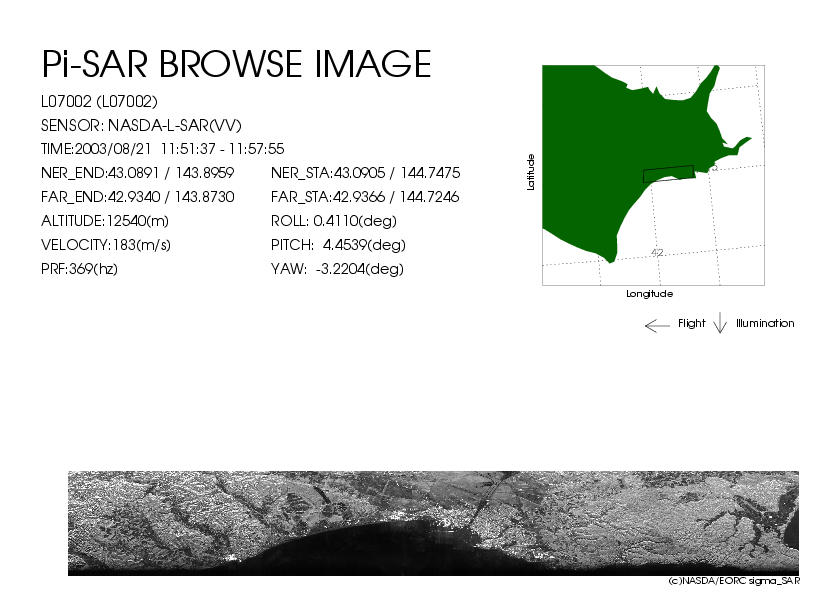Select the PRF:369(hz) value
Viewport: 822px width, 595px height.
coord(79,269)
